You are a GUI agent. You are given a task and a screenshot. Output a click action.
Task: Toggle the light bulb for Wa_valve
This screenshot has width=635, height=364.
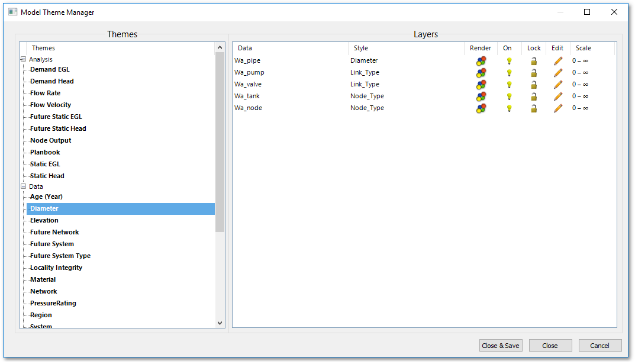point(509,85)
